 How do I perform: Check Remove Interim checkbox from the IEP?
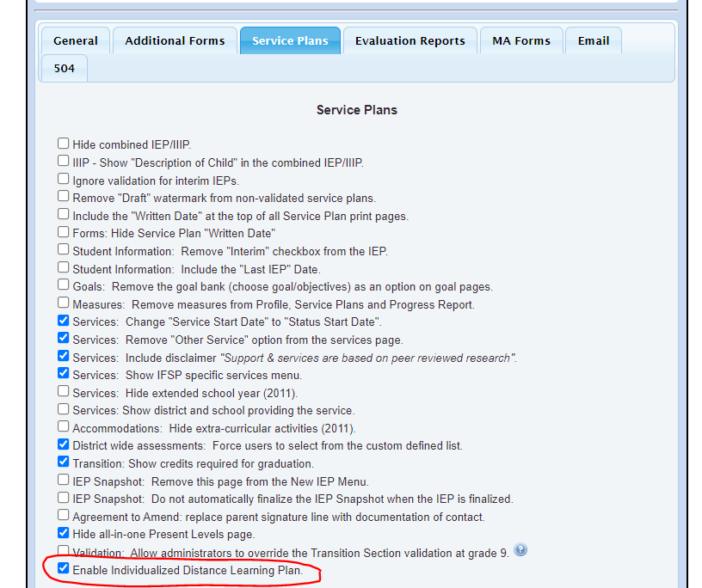[63, 249]
